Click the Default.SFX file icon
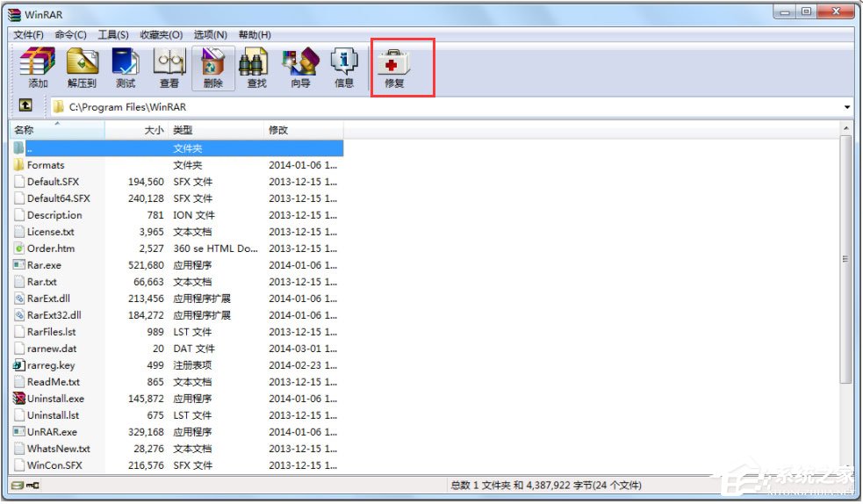This screenshot has width=863, height=504. [x=18, y=182]
